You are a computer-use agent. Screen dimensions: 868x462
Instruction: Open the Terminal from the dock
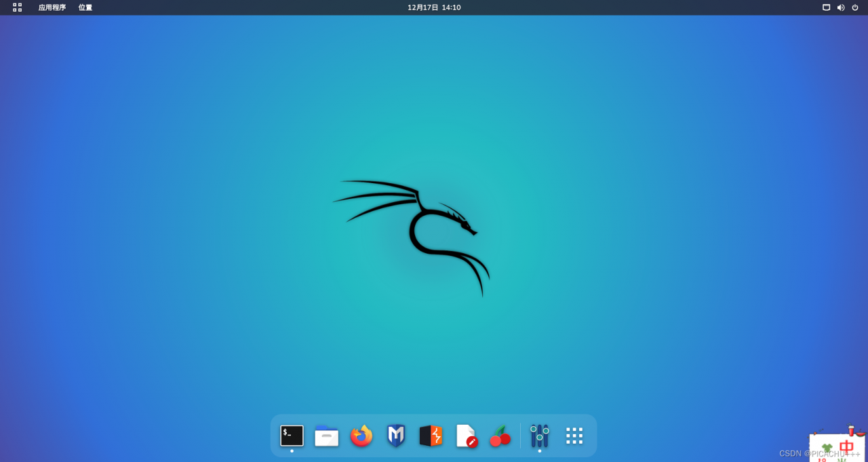pos(291,435)
